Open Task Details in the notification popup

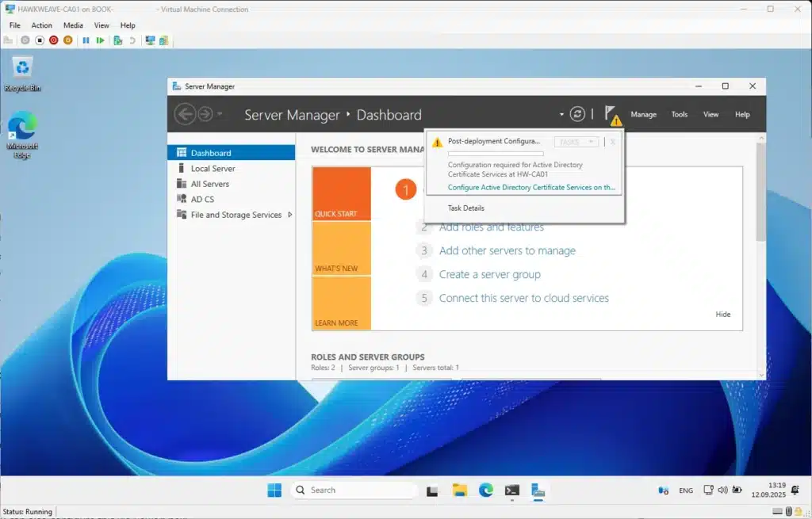click(466, 208)
